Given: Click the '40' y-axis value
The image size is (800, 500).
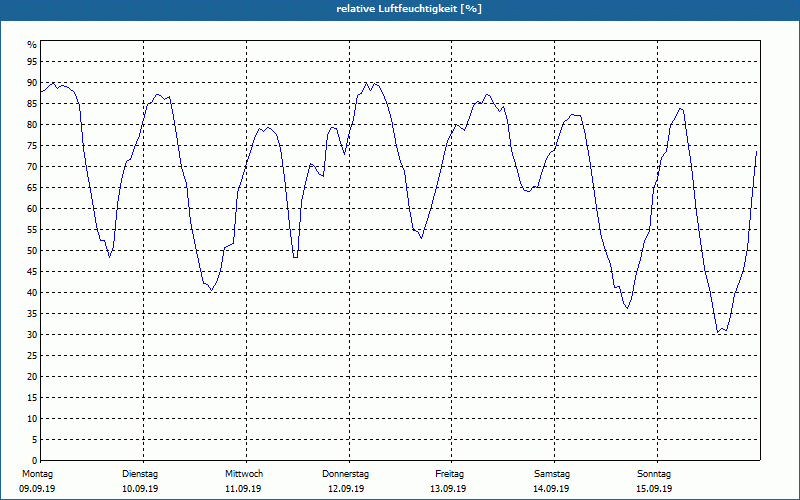Looking at the screenshot, I should point(32,293).
